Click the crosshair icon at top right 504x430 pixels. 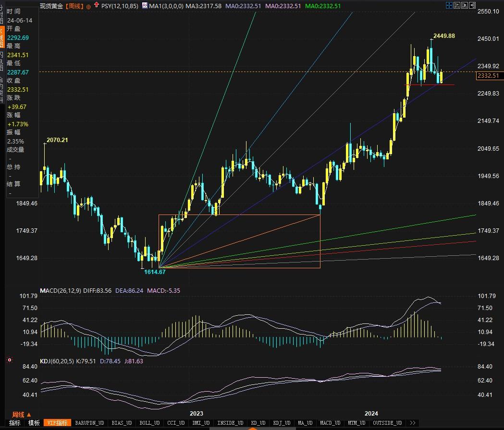point(449,6)
